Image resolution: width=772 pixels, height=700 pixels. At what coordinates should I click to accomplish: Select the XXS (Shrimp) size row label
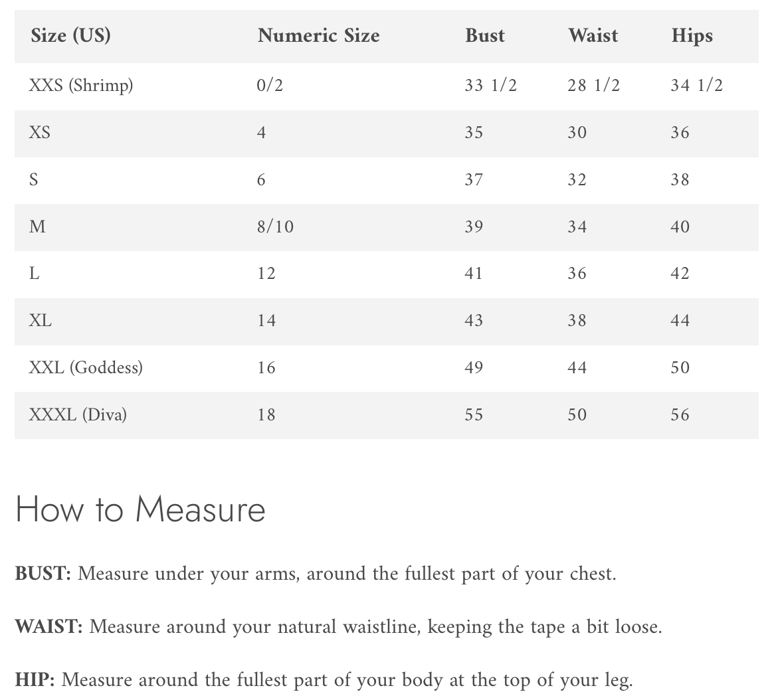click(x=81, y=86)
